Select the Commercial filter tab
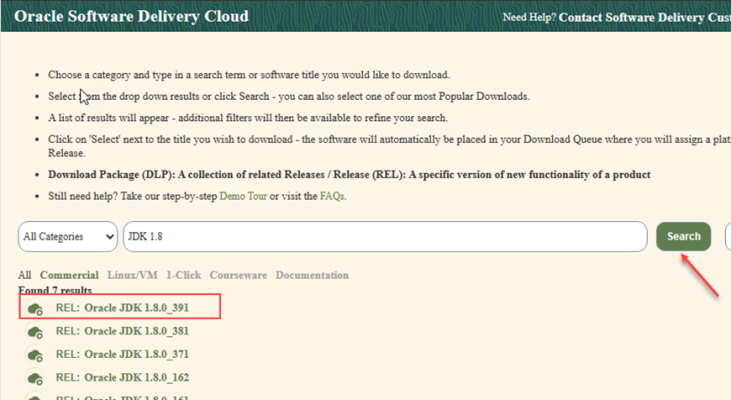 coord(69,275)
